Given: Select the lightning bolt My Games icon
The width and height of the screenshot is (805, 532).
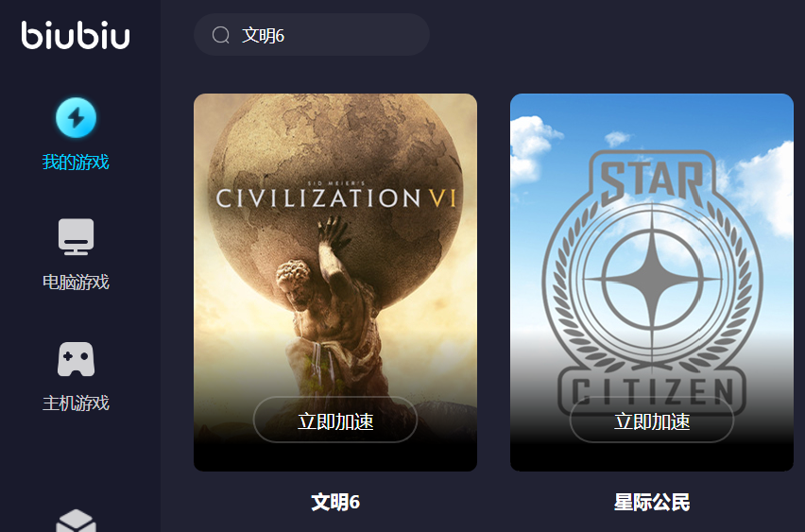Looking at the screenshot, I should [76, 117].
